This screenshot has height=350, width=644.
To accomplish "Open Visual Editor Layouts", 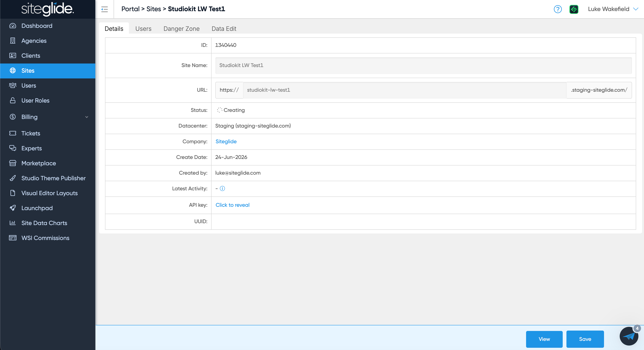I will point(47,193).
